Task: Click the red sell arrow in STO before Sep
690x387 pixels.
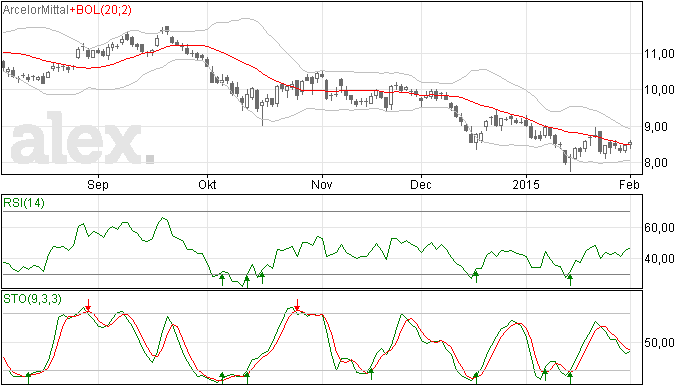Action: [88, 305]
